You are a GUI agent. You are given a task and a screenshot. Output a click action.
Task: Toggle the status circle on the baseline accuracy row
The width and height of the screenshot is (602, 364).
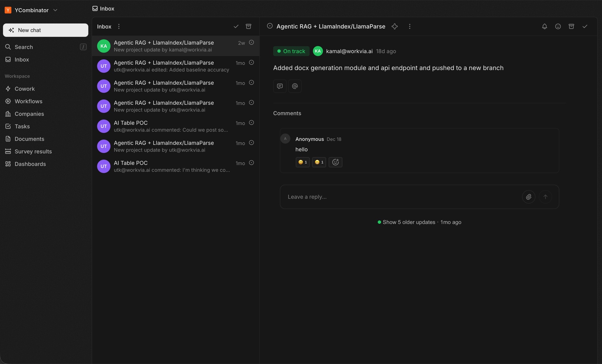[x=252, y=63]
